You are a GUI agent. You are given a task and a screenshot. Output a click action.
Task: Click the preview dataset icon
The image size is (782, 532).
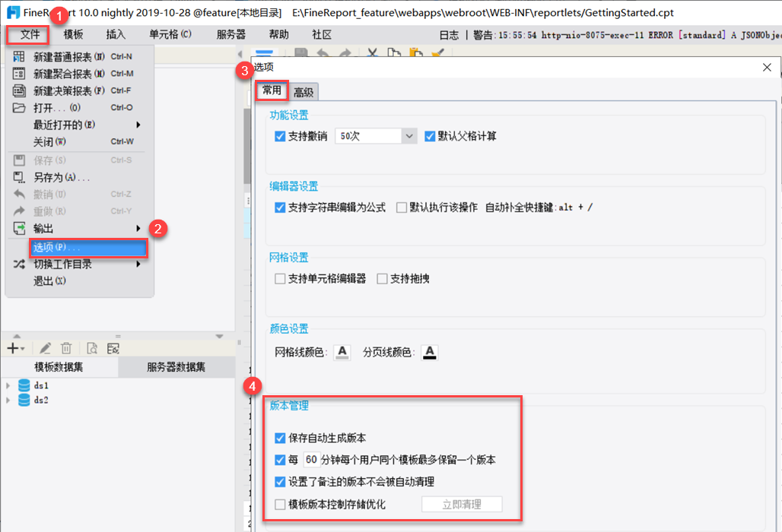click(92, 348)
